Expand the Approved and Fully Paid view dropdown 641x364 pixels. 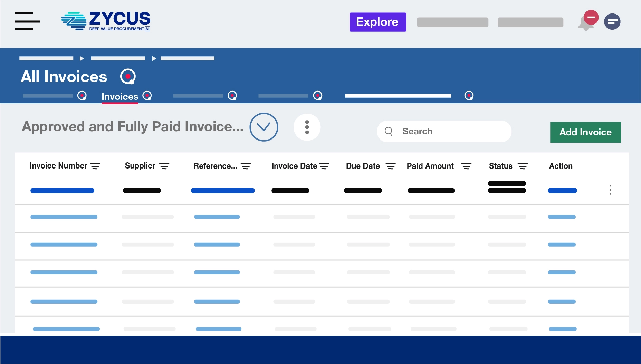(x=264, y=127)
